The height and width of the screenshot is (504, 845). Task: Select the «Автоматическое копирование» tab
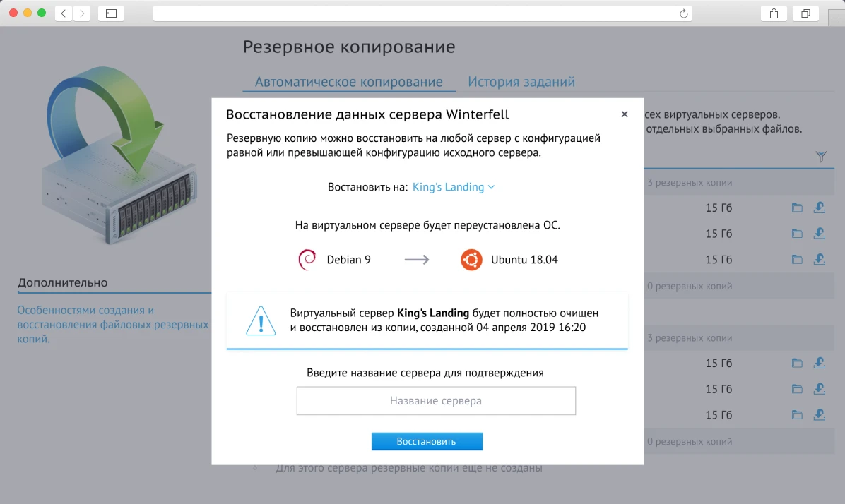pos(348,81)
